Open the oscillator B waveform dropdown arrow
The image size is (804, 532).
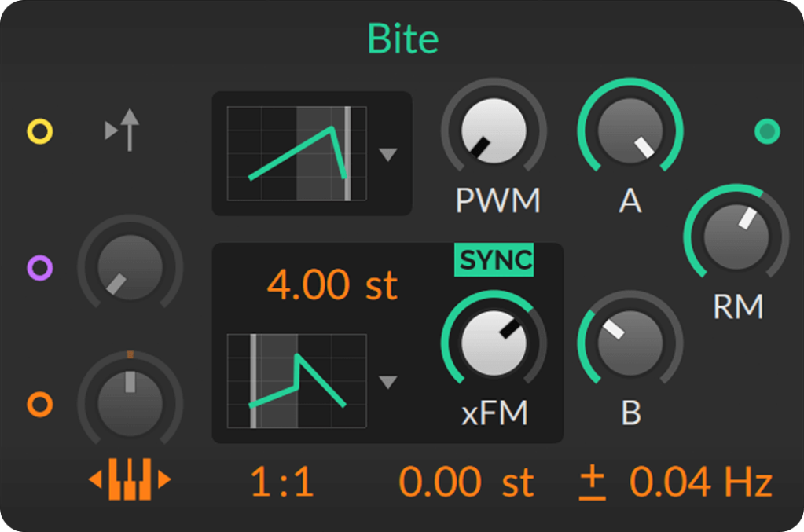[x=387, y=383]
